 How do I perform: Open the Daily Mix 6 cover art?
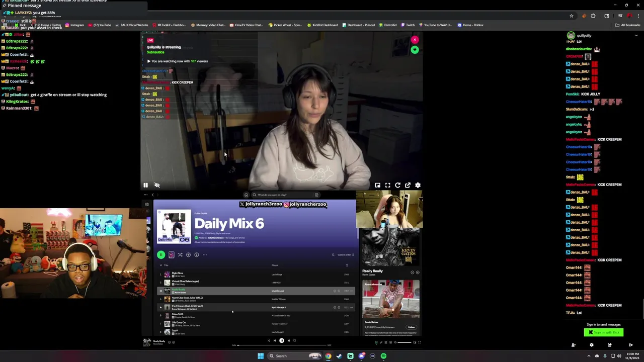coord(174,227)
